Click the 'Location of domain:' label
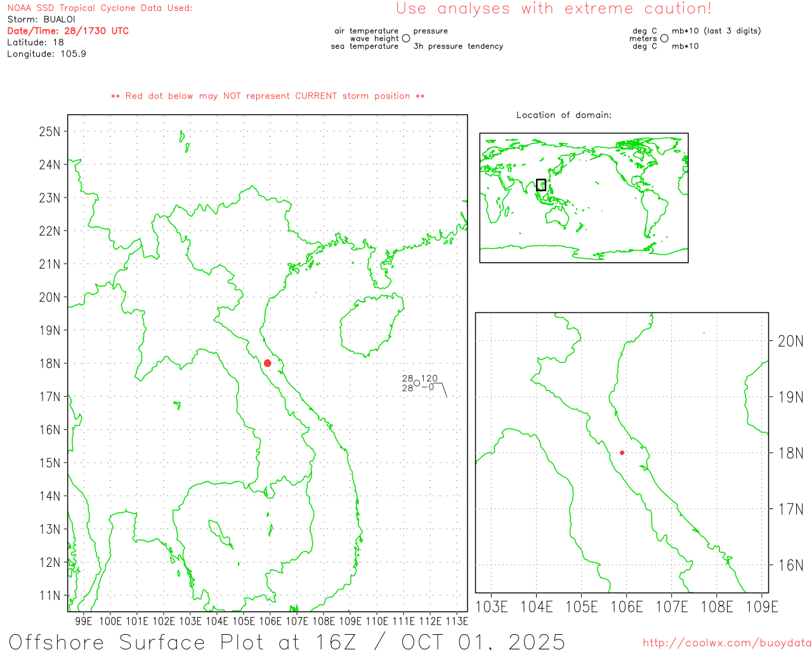The image size is (812, 650). click(563, 116)
